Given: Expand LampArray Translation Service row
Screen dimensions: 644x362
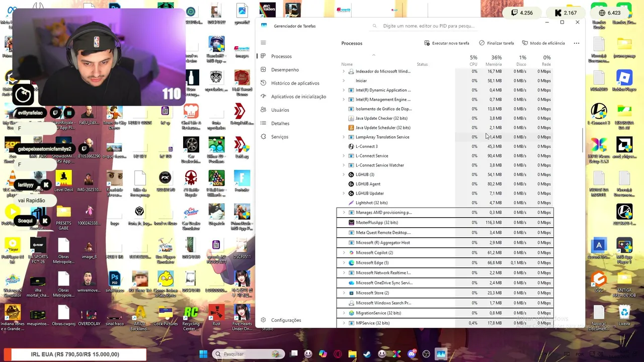Looking at the screenshot, I should pos(344,137).
